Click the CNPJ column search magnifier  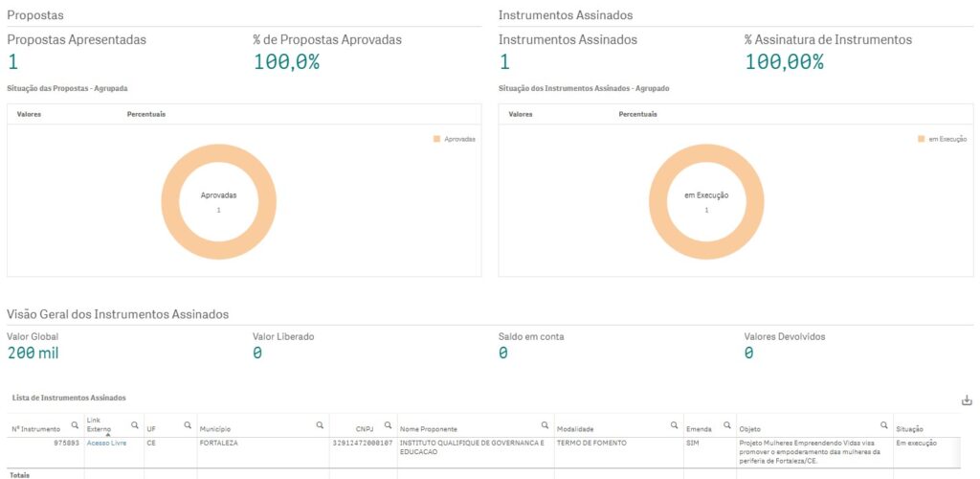pyautogui.click(x=388, y=424)
